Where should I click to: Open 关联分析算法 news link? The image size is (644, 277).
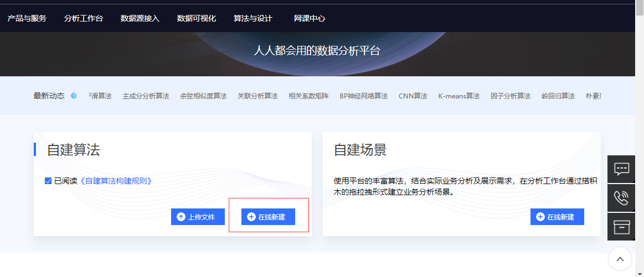pyautogui.click(x=257, y=96)
